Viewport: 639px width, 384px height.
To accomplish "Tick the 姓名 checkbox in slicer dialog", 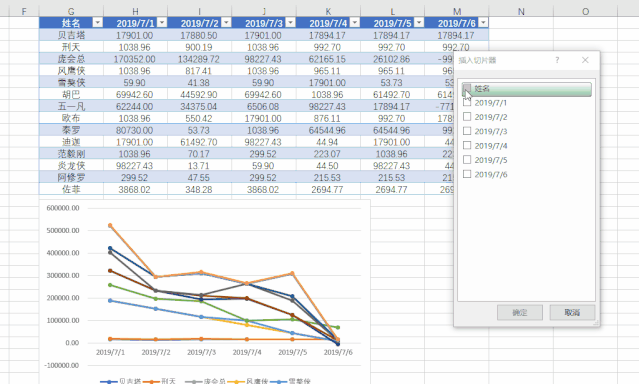I will [467, 88].
